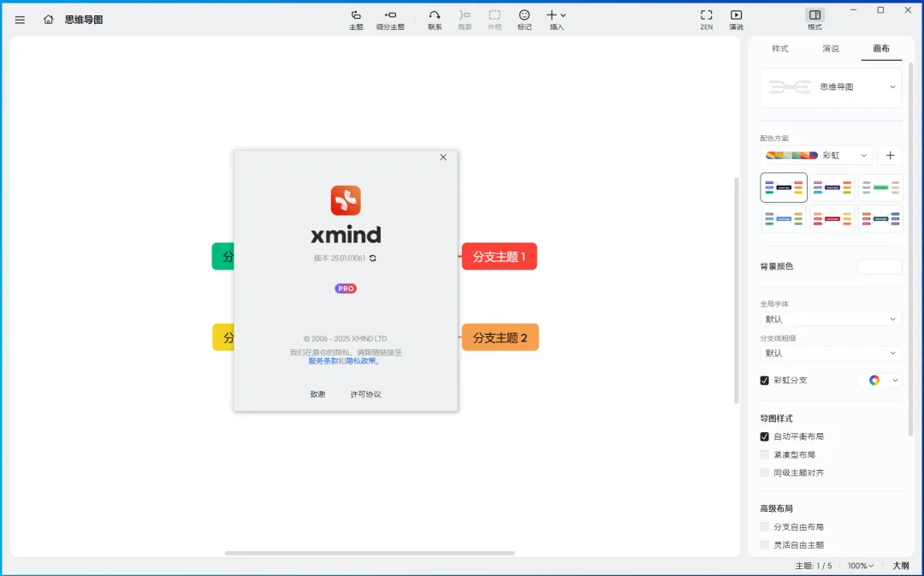Image resolution: width=924 pixels, height=576 pixels.
Task: Open the 彩虹 color scheme dropdown
Action: click(816, 156)
